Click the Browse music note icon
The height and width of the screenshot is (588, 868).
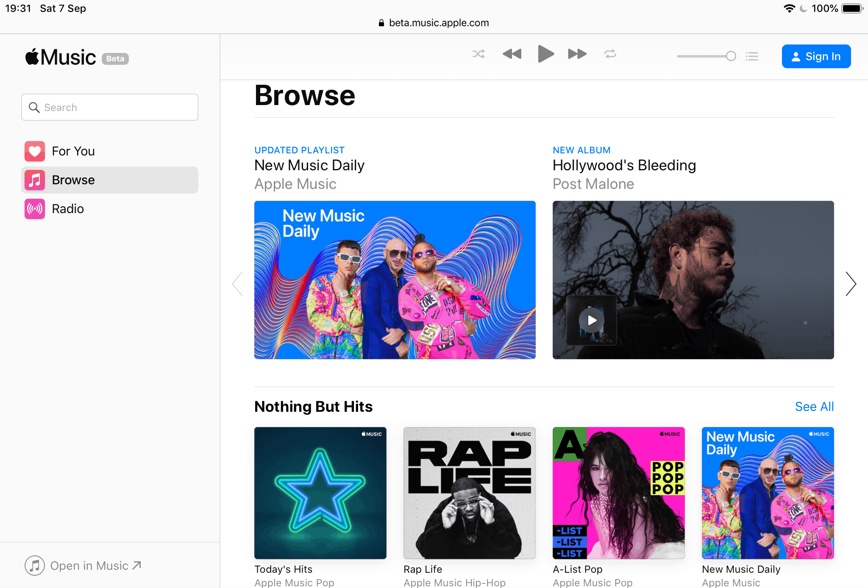[x=35, y=180]
